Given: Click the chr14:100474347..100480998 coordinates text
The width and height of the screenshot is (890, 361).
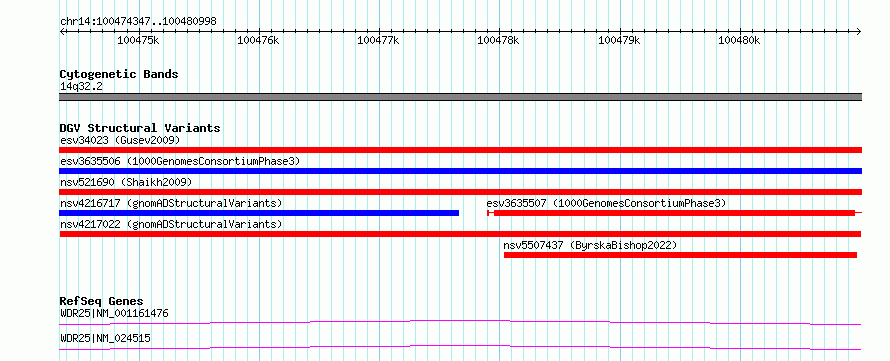Looking at the screenshot, I should (138, 22).
